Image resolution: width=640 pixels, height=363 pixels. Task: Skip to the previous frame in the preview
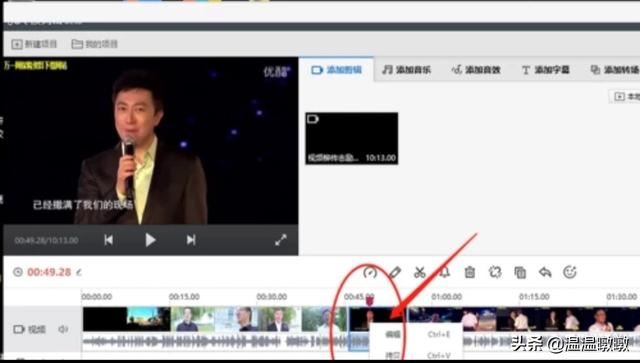click(x=109, y=240)
